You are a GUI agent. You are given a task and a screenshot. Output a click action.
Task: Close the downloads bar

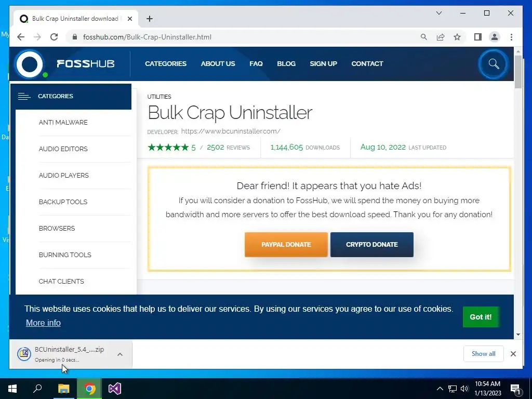tap(513, 354)
